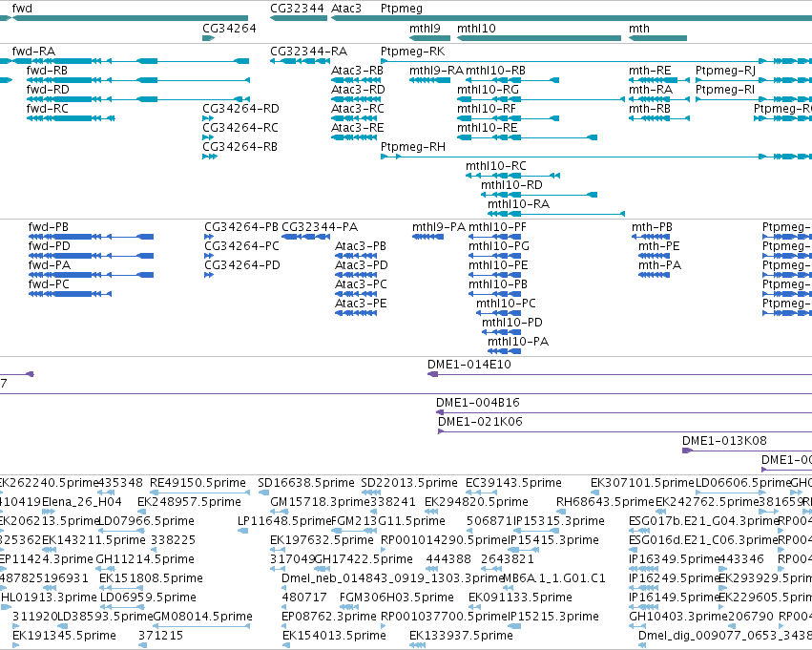Click transcript CG34264-RD
Screen dimensions: 812x650
click(x=208, y=118)
